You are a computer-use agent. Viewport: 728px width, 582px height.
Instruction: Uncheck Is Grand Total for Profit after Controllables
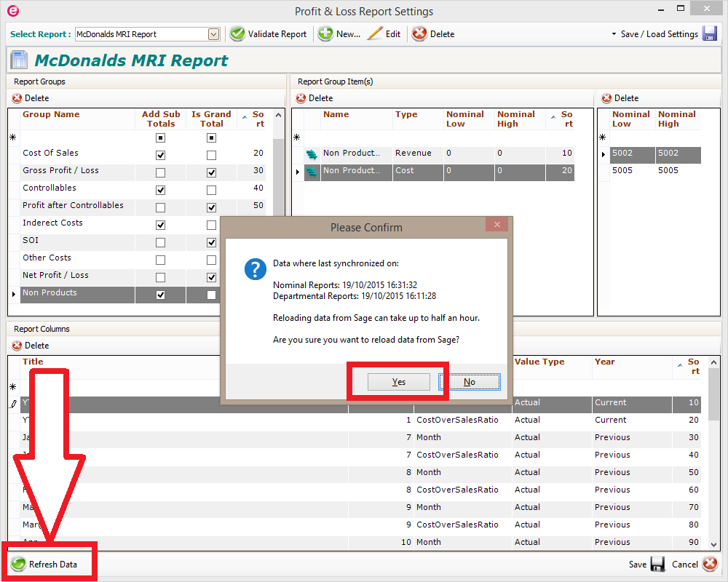(211, 207)
